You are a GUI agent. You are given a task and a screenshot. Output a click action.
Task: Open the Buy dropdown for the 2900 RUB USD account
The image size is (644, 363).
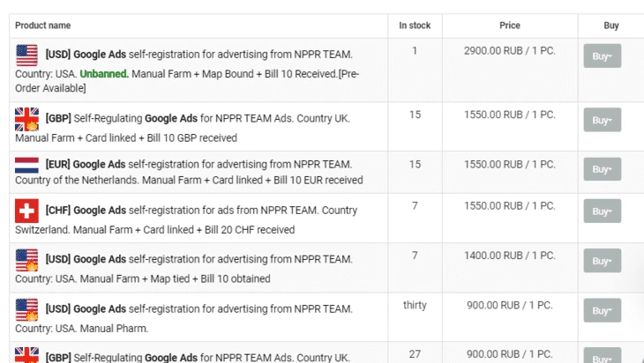603,56
